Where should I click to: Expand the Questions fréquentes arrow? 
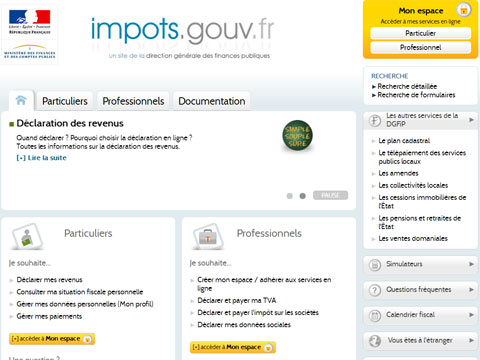coord(471,289)
